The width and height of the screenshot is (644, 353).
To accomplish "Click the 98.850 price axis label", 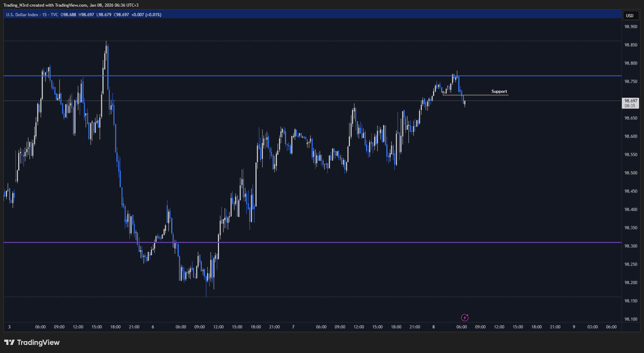I will click(631, 45).
